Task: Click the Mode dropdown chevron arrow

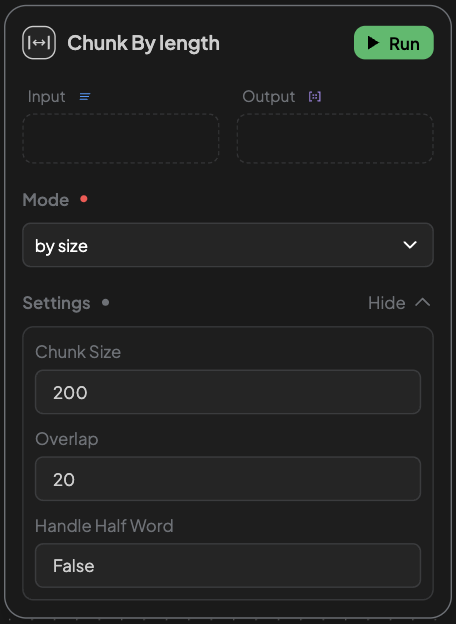Action: click(410, 245)
